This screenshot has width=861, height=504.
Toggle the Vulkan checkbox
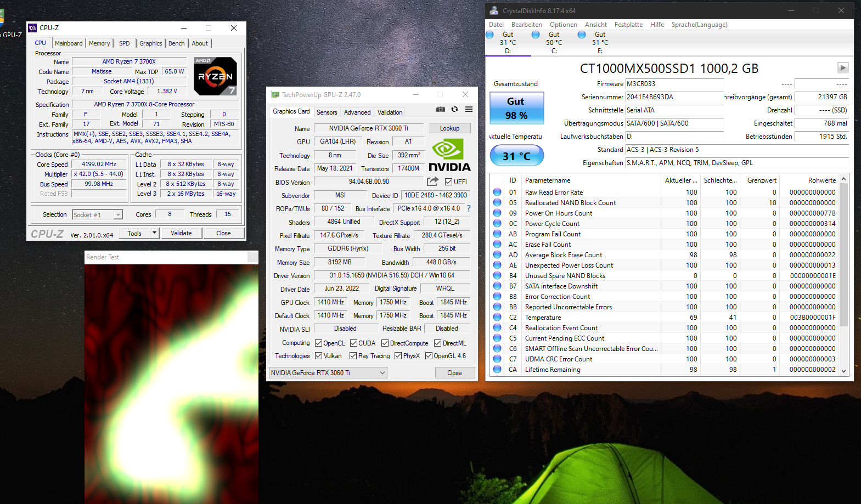click(x=318, y=356)
